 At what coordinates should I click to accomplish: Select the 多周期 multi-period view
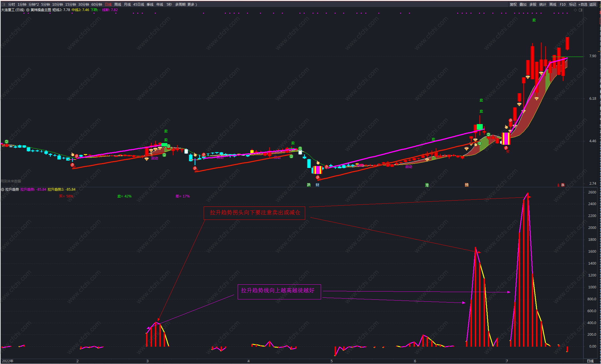180,4
